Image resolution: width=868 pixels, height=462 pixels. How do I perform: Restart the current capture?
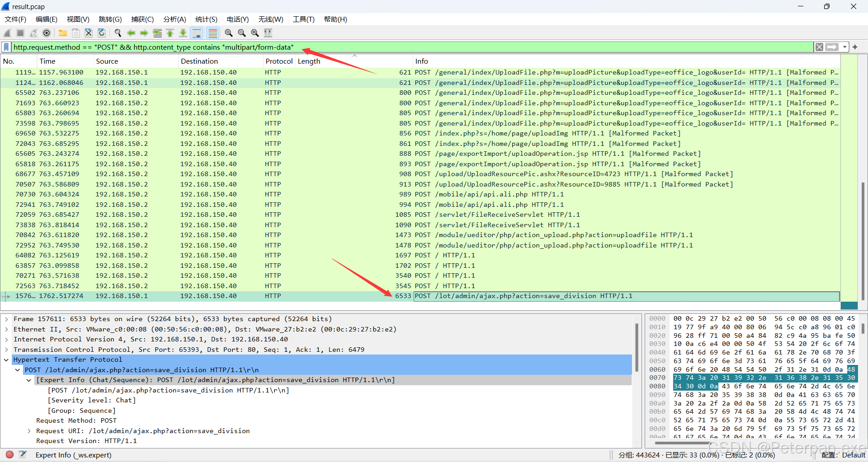[33, 33]
